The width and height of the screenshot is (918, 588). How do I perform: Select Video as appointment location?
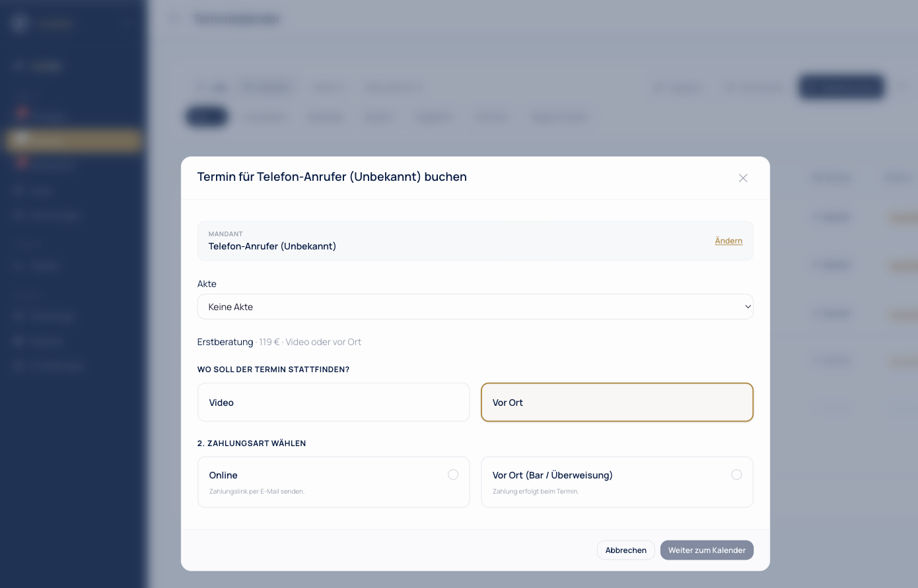334,403
